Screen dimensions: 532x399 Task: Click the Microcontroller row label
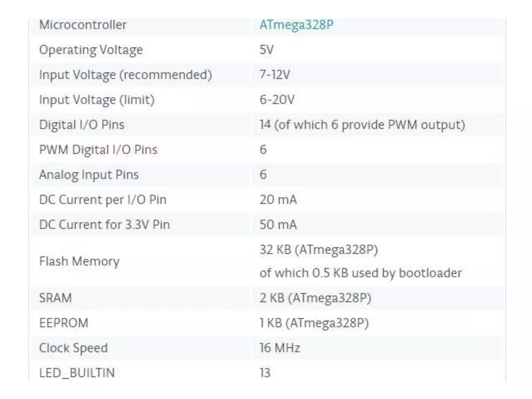click(83, 25)
